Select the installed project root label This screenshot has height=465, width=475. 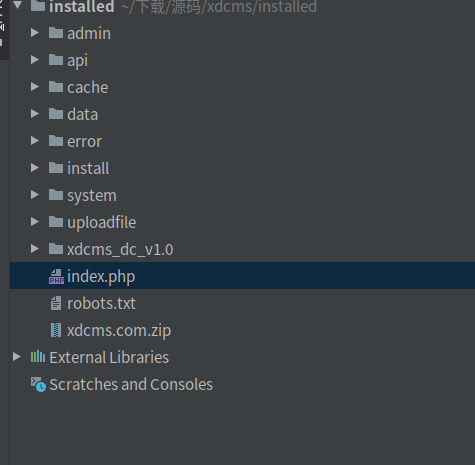click(x=82, y=7)
